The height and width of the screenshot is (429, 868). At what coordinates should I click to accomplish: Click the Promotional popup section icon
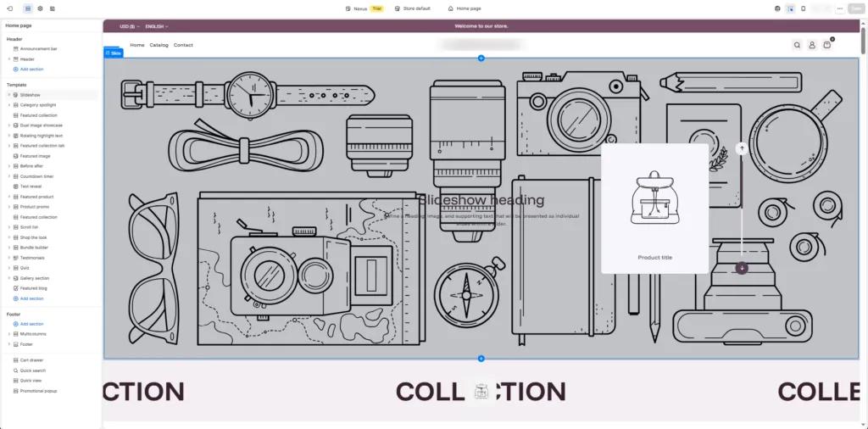(16, 391)
